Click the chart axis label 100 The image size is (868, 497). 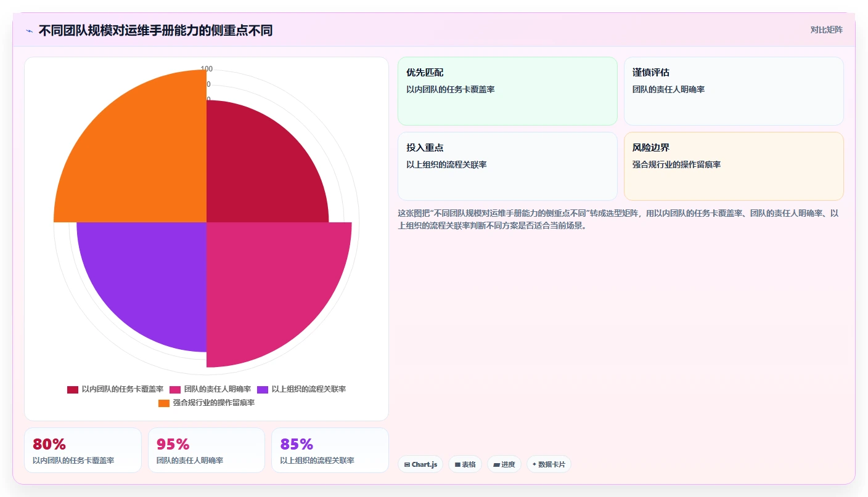pyautogui.click(x=207, y=69)
